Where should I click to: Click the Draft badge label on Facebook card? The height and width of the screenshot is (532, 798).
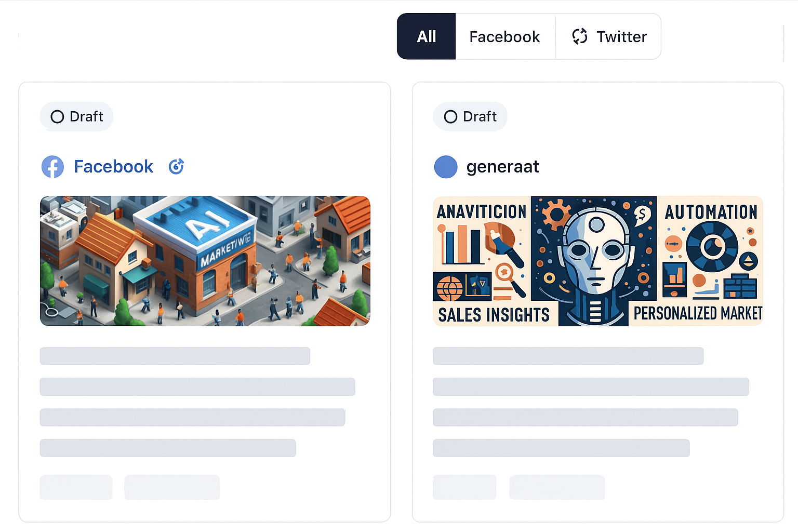point(86,117)
